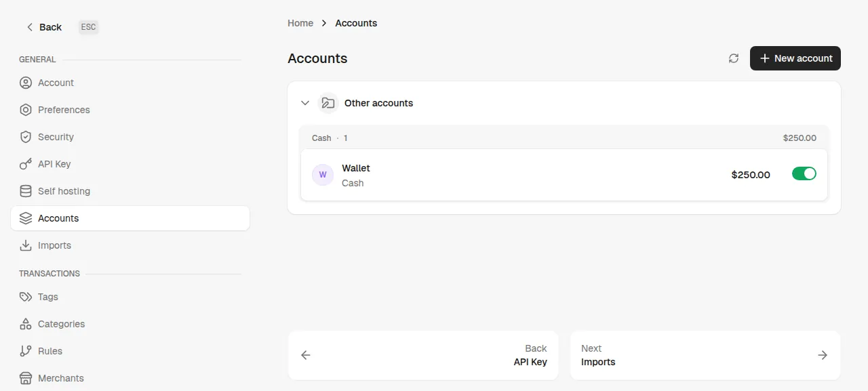868x391 pixels.
Task: Click the right arrow on Imports card
Action: tap(823, 355)
